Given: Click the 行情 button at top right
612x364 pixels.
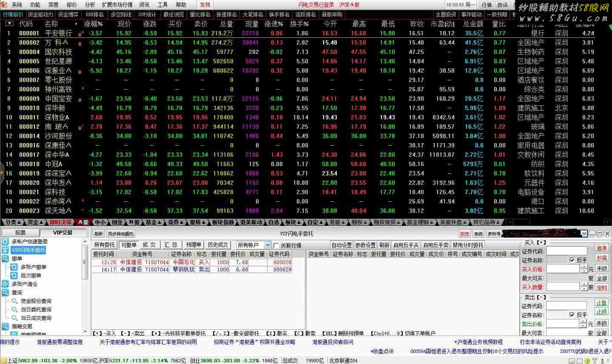Looking at the screenshot, I should 487,5.
